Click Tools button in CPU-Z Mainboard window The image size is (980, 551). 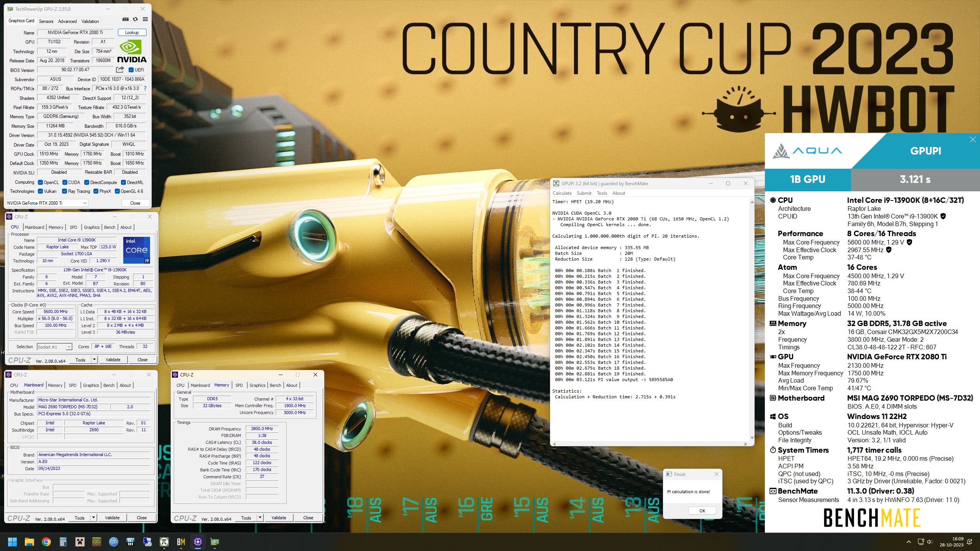point(80,518)
